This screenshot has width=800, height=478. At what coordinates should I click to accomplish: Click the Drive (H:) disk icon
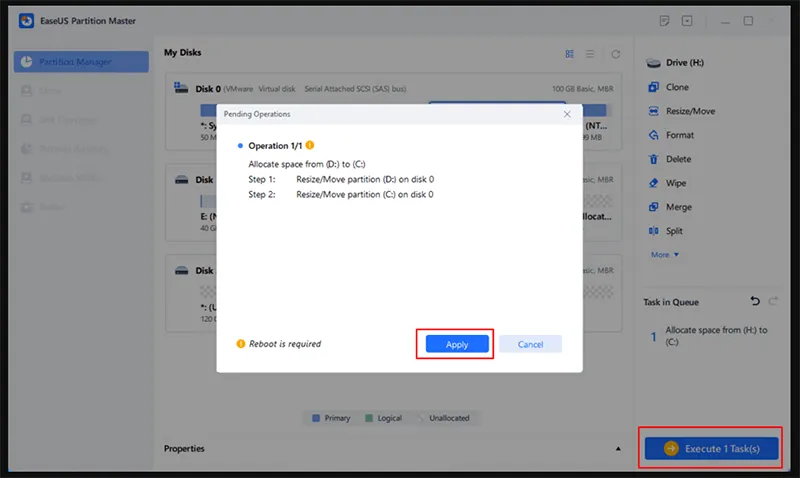tap(653, 63)
